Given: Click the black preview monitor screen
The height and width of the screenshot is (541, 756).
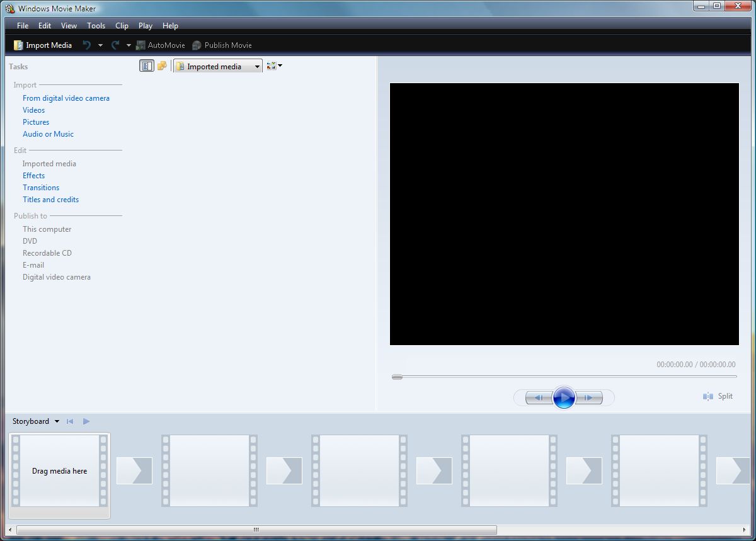Looking at the screenshot, I should [x=564, y=214].
